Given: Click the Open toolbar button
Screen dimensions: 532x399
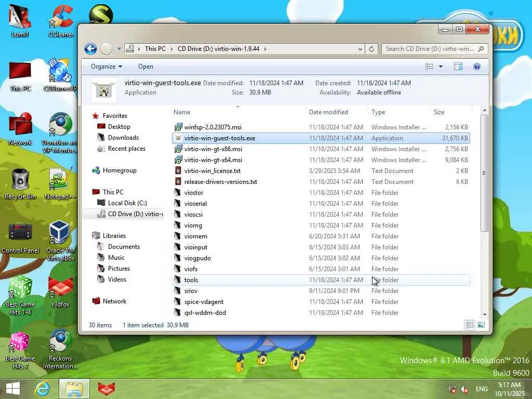Looking at the screenshot, I should [x=145, y=66].
